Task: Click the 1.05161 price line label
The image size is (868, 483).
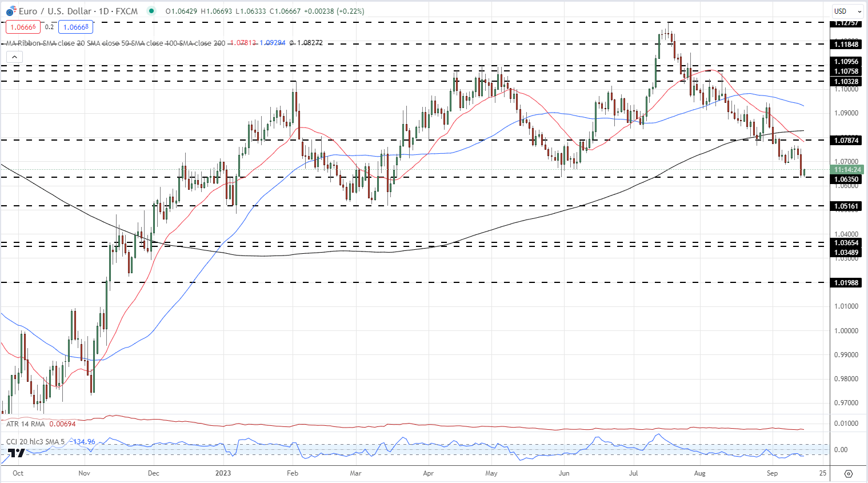Action: click(846, 206)
